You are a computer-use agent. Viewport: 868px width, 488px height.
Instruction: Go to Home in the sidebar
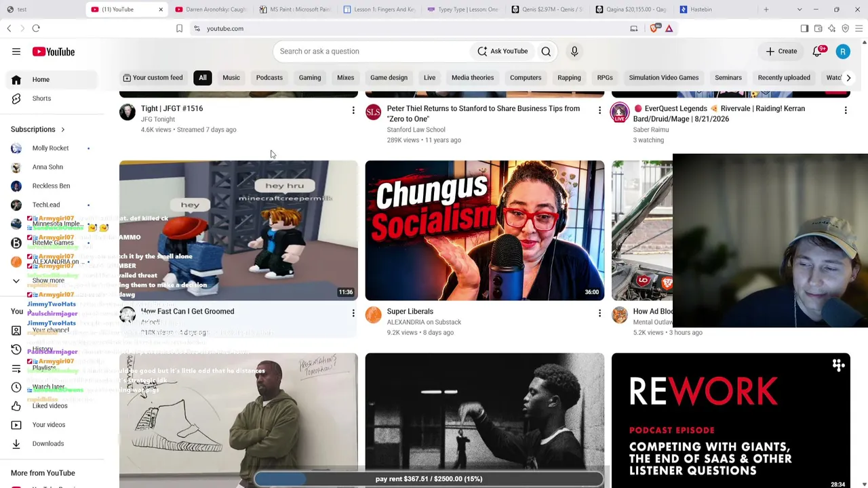pyautogui.click(x=53, y=80)
